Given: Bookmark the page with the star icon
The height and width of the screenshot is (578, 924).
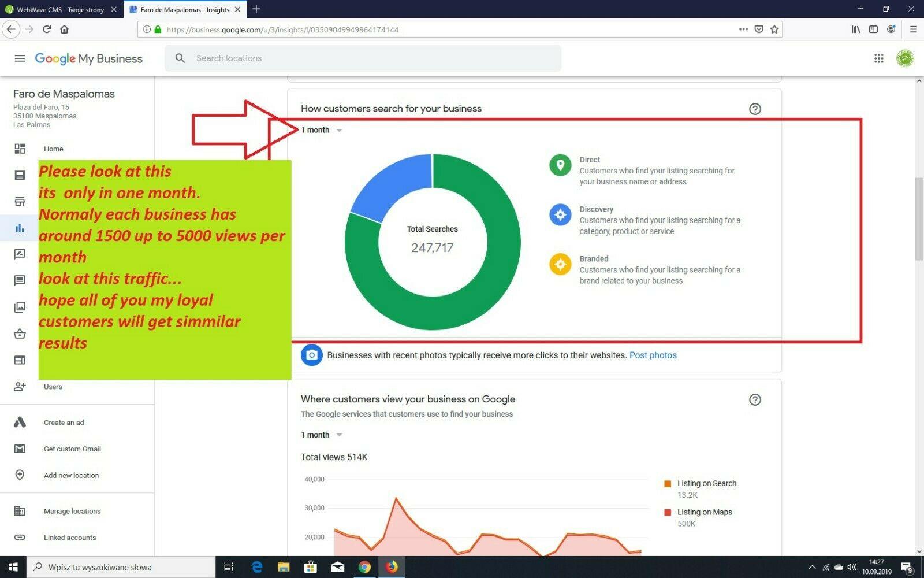Looking at the screenshot, I should pyautogui.click(x=774, y=29).
